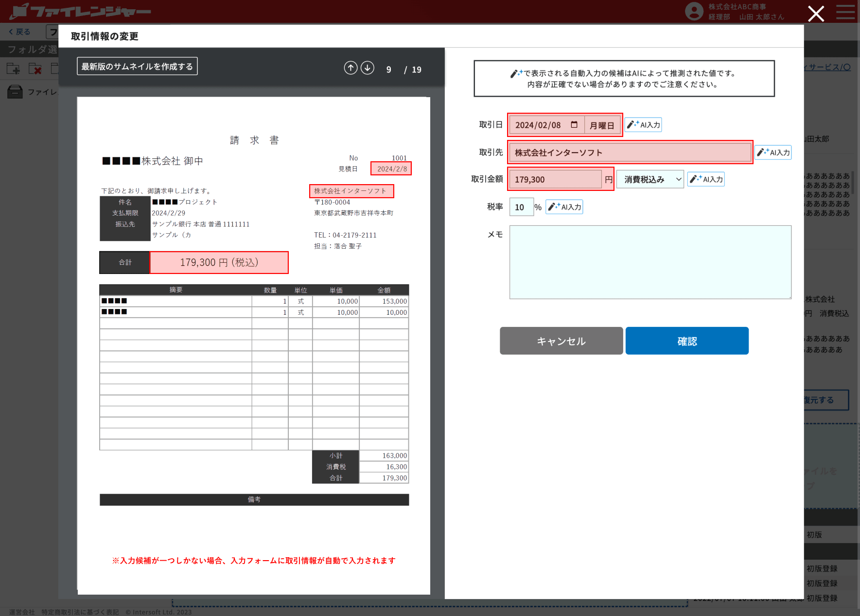Open the hamburger menu at top right
860x616 pixels.
(845, 12)
